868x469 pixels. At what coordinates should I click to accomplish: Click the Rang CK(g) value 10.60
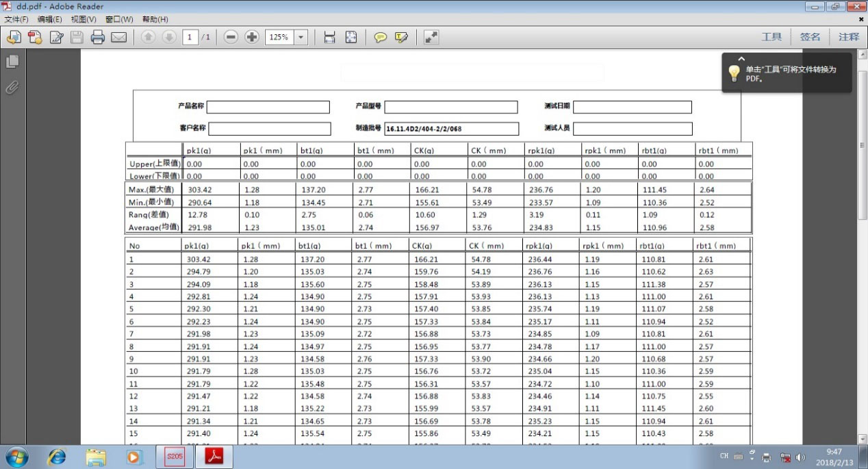pyautogui.click(x=425, y=215)
